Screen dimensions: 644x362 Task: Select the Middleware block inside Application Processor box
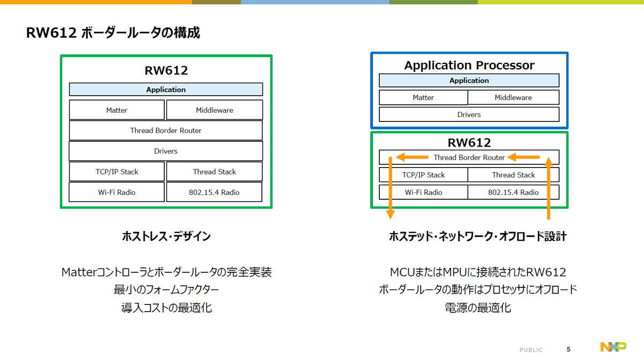[514, 98]
